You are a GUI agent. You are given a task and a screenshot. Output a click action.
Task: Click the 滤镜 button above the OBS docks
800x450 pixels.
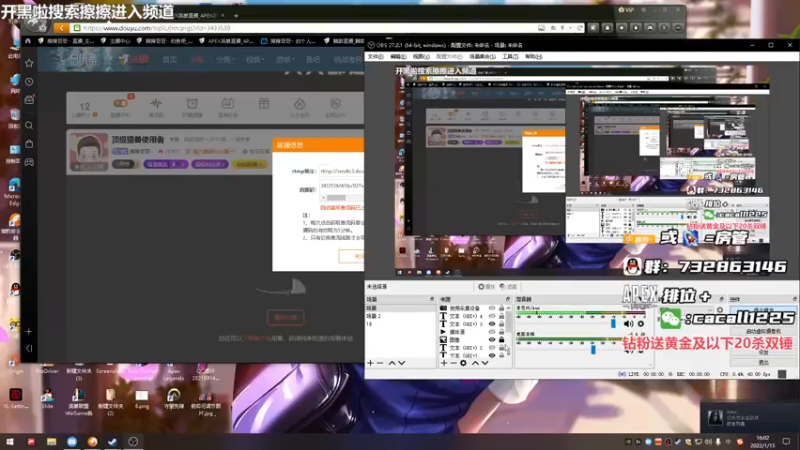[508, 287]
